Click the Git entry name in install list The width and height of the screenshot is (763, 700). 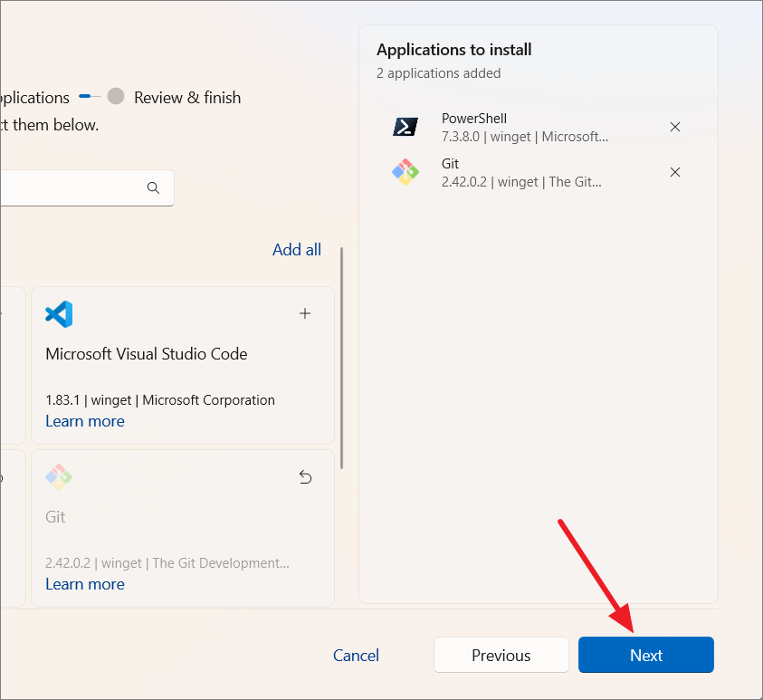click(x=450, y=164)
